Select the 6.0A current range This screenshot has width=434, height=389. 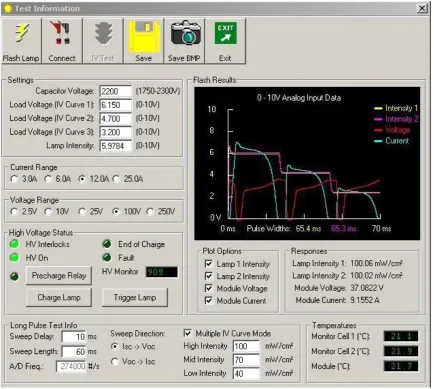coord(48,179)
